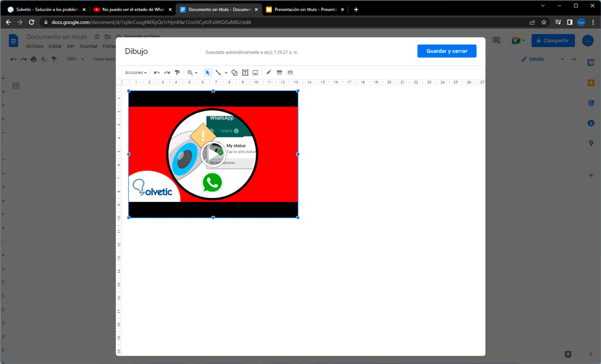Expand zoom options dropdown arrow in the Dibujo toolbar
This screenshot has height=364, width=601.
(196, 73)
